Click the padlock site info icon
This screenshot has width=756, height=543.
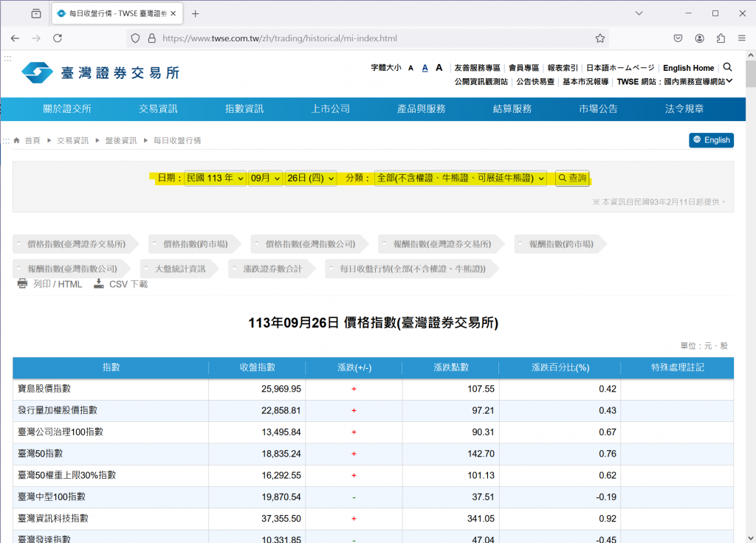[x=152, y=38]
